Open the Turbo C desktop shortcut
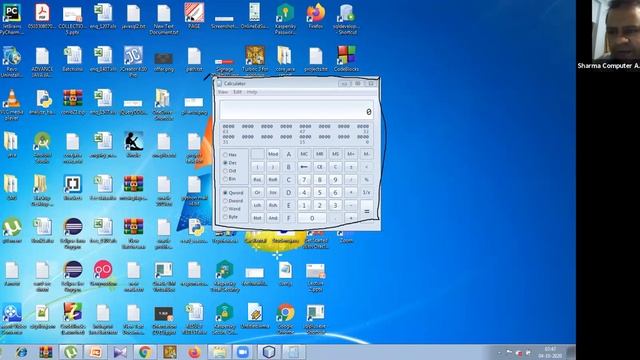Viewport: 640px width, 360px height. click(x=255, y=62)
